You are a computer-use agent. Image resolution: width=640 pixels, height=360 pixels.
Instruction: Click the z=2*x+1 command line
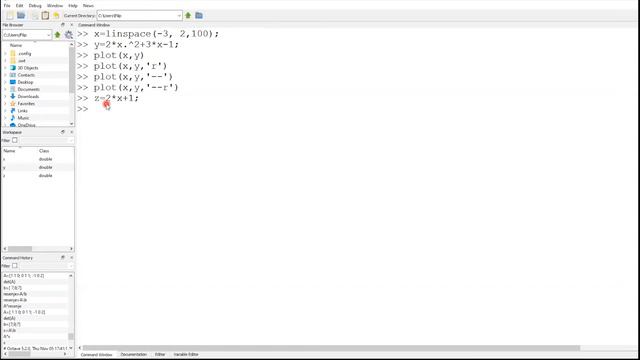click(x=116, y=98)
